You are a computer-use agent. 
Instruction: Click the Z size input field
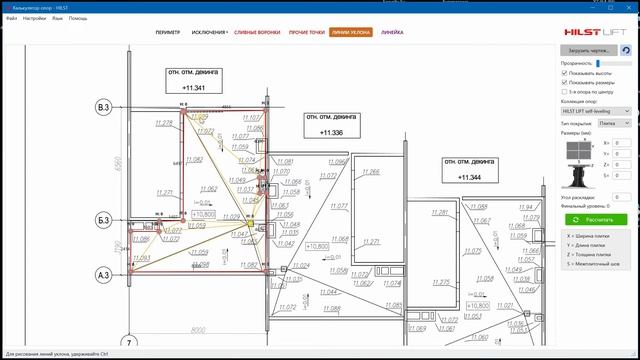tap(622, 164)
